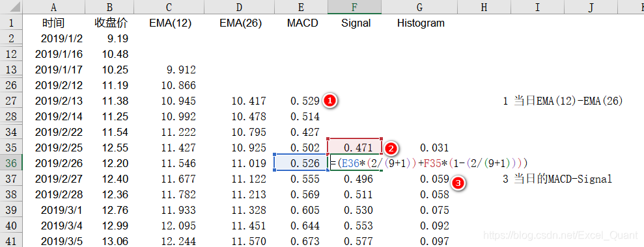Select column G header
The image size is (644, 247).
(419, 7)
